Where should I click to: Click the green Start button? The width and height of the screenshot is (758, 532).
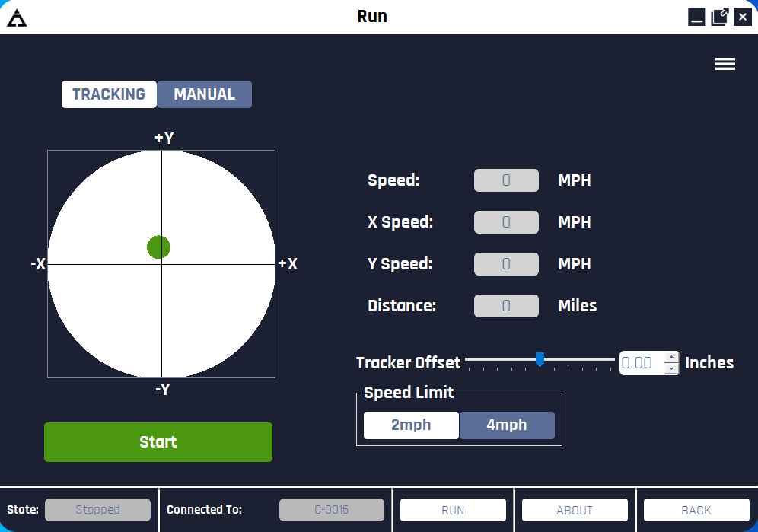click(x=158, y=442)
